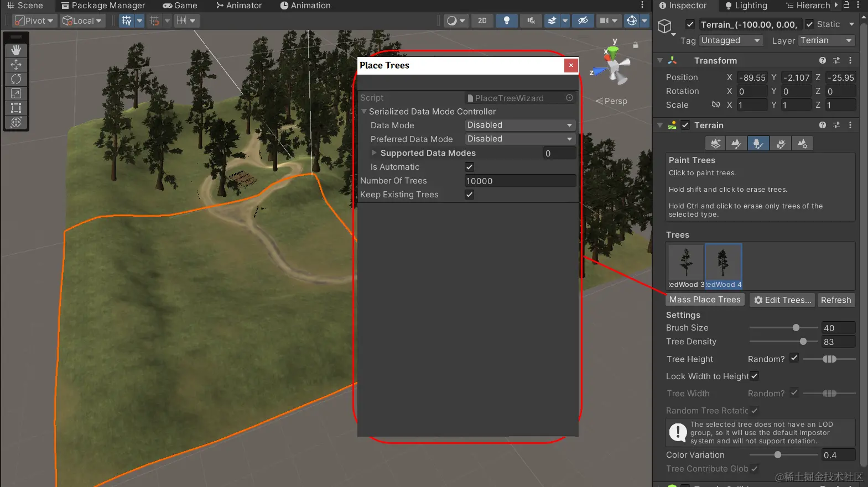The image size is (868, 487).
Task: Select the Paint Terrain brush tool
Action: click(736, 144)
